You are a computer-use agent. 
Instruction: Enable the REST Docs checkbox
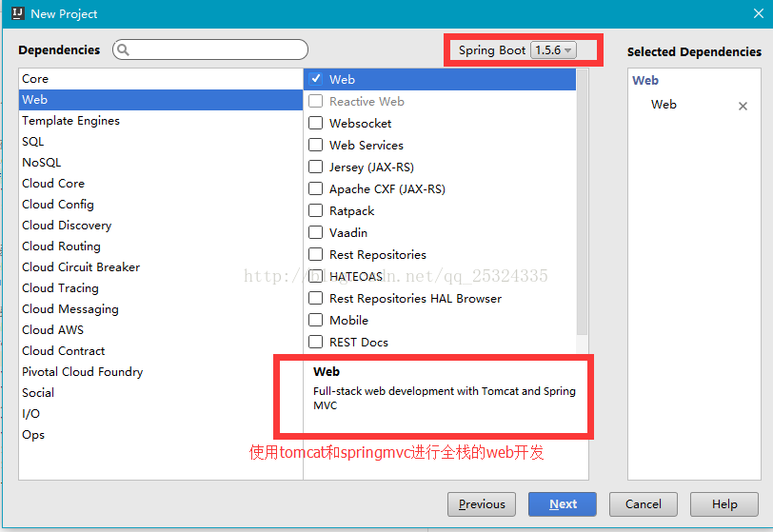coord(315,342)
